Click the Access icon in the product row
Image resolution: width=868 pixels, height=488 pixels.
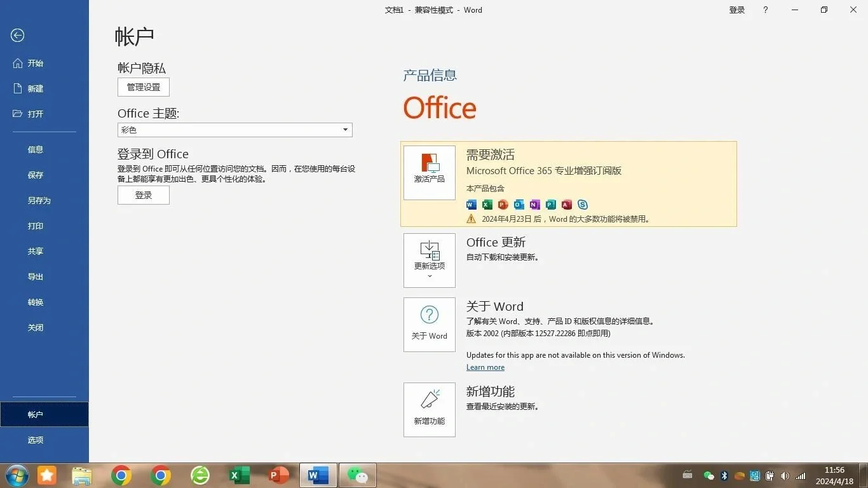[x=566, y=205]
